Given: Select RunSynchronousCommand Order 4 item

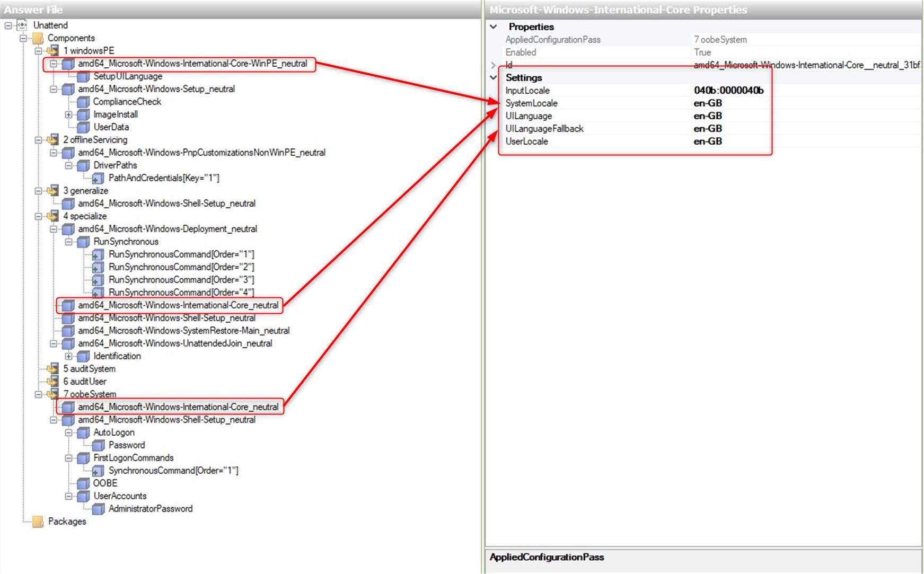Looking at the screenshot, I should tap(181, 293).
